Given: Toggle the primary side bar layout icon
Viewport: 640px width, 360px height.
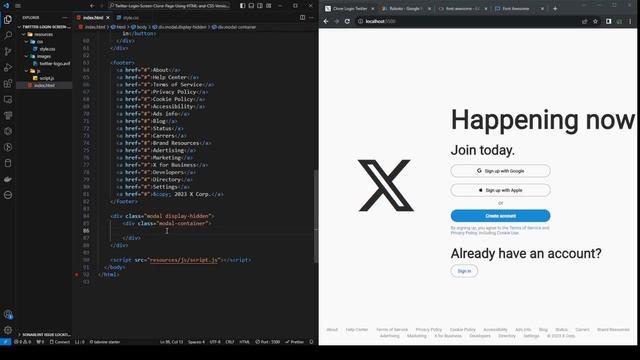Looking at the screenshot, I should point(242,6).
